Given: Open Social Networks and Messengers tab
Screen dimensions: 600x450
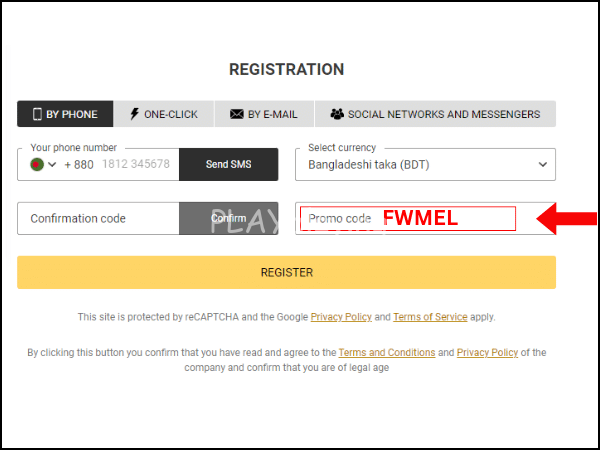Looking at the screenshot, I should 435,114.
